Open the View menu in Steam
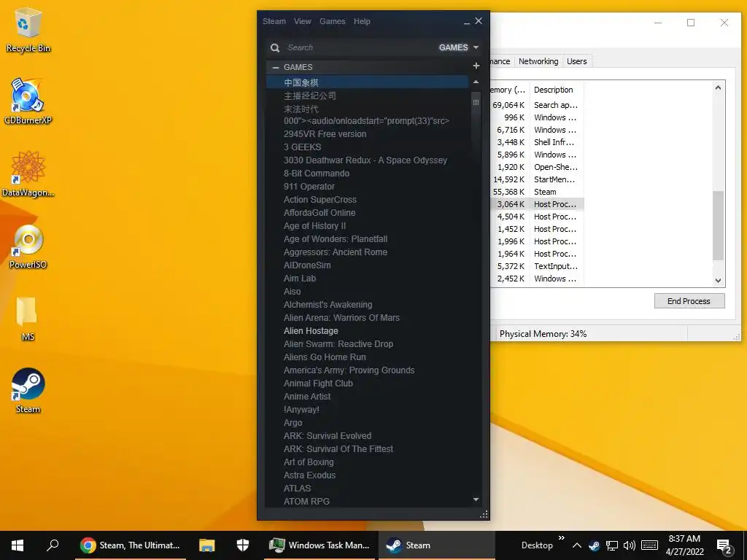747x560 pixels. tap(303, 21)
